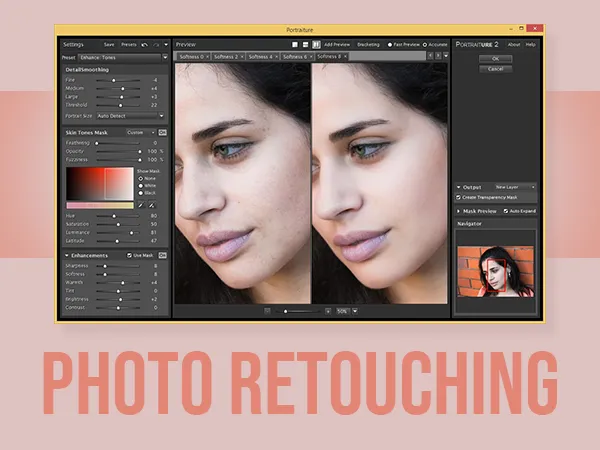
Task: Click zoom in plus button below preview
Action: point(328,311)
